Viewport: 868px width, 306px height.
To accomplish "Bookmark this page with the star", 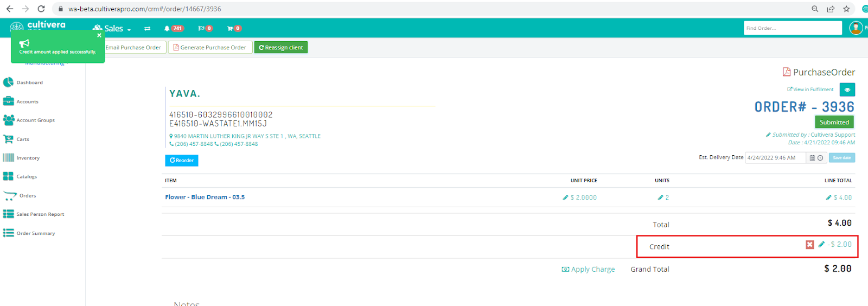I will [x=846, y=9].
